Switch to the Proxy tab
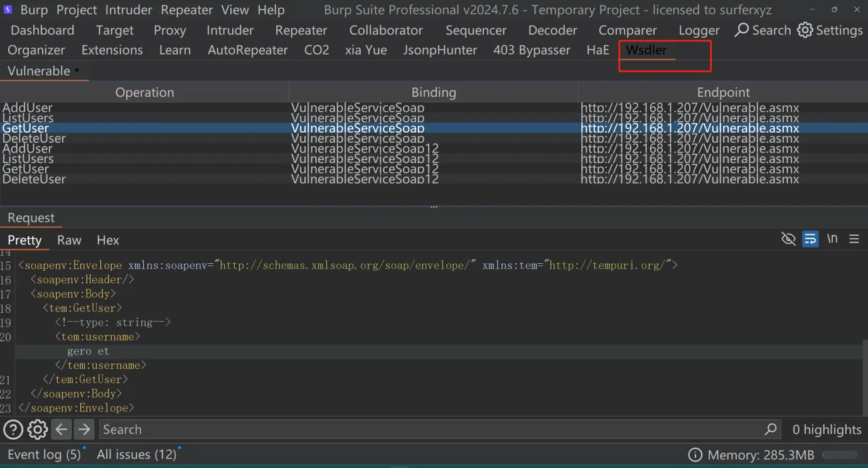The image size is (868, 468). coord(170,30)
